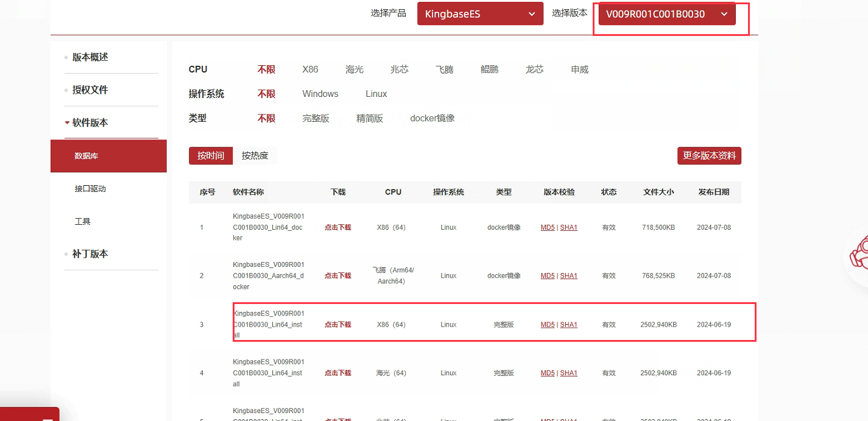Open SHA1 checksum for row 3

tap(569, 325)
